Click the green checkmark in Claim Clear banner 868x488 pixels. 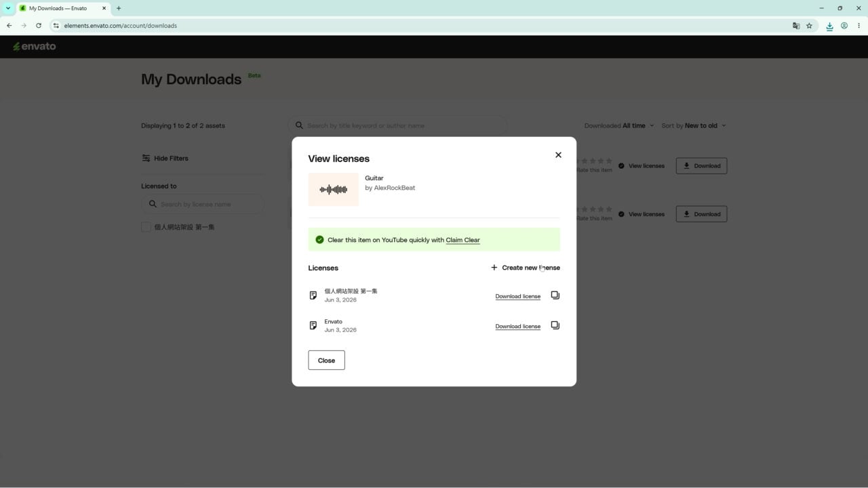point(319,240)
